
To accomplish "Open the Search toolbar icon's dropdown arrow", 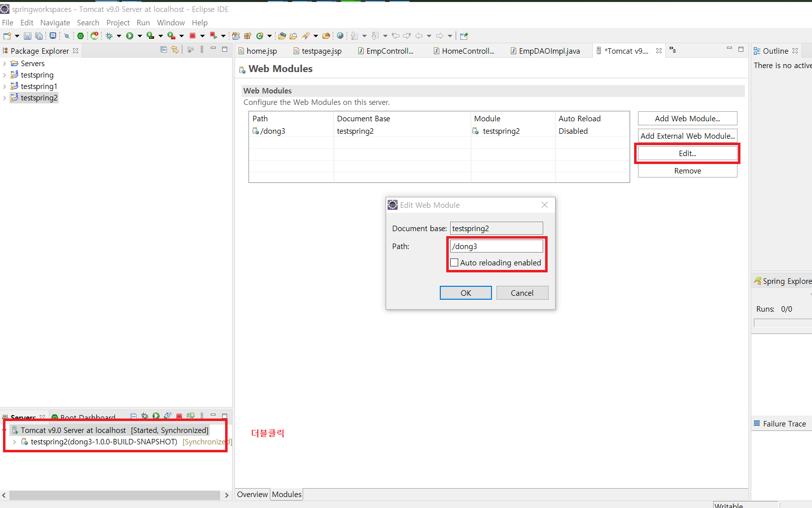I will pos(316,36).
